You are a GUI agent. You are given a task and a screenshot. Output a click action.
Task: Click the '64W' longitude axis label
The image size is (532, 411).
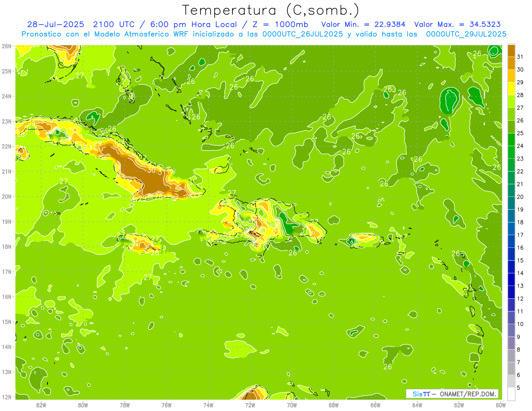(417, 405)
